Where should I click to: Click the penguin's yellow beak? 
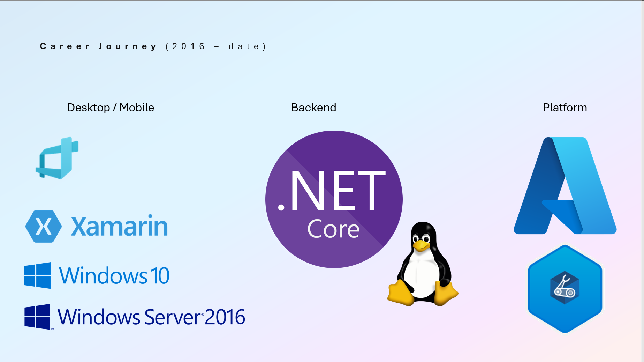pyautogui.click(x=421, y=245)
